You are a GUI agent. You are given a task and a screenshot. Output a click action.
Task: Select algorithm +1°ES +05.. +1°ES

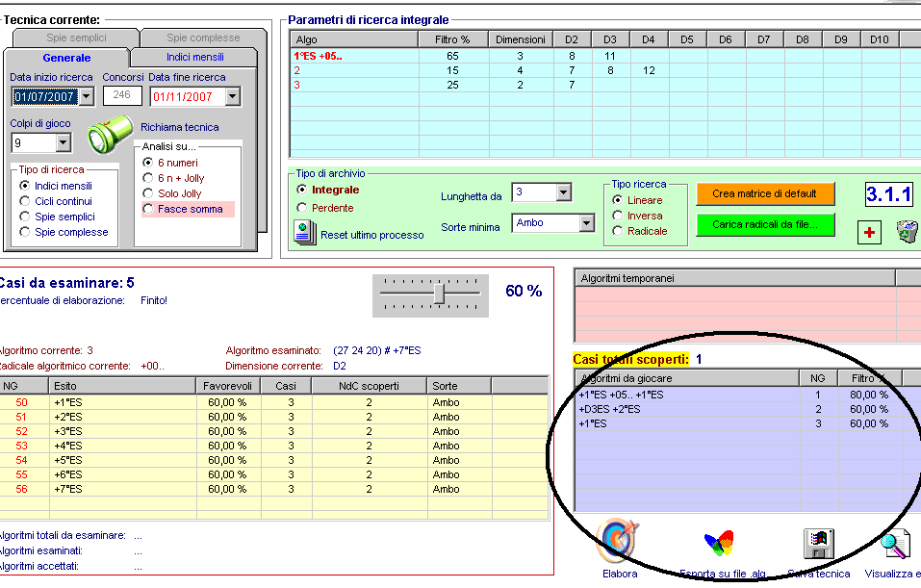point(747,395)
